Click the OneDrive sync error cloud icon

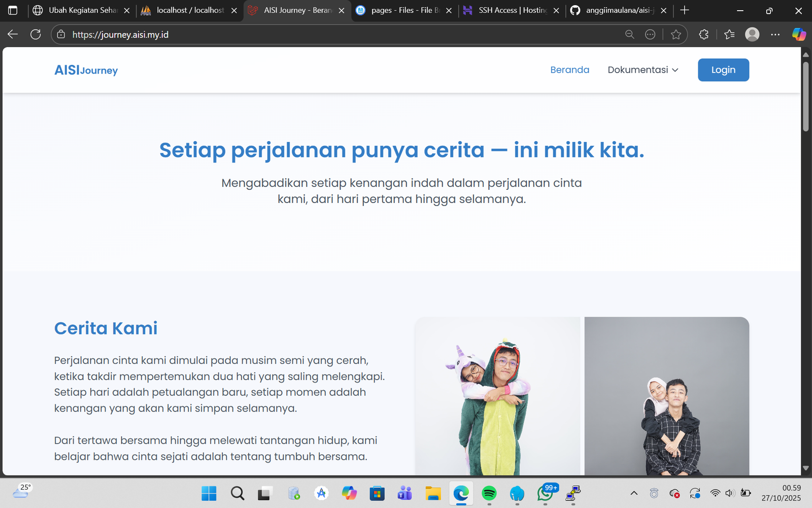tap(675, 492)
